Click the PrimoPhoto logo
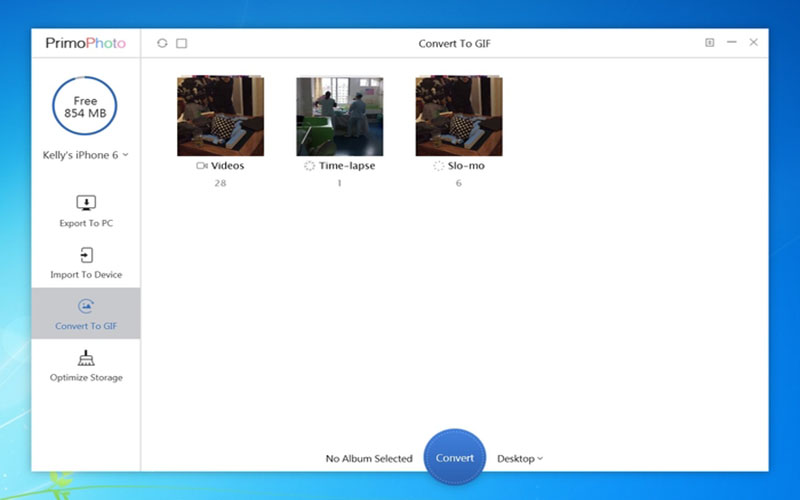 pos(86,43)
